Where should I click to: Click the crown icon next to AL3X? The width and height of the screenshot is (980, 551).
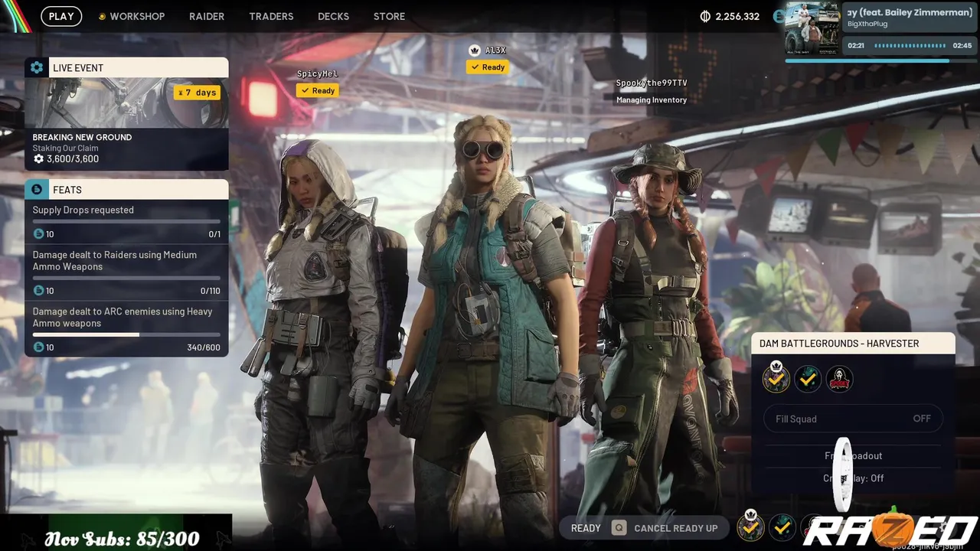(474, 50)
